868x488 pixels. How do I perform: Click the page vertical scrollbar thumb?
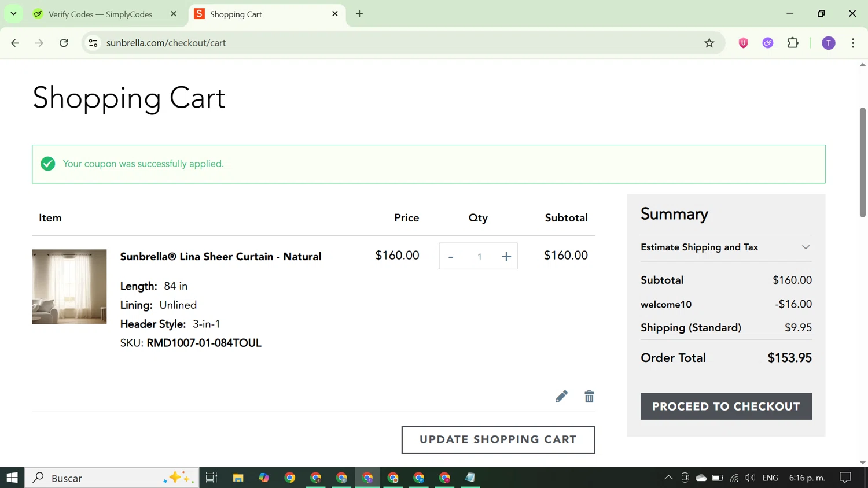(x=862, y=162)
